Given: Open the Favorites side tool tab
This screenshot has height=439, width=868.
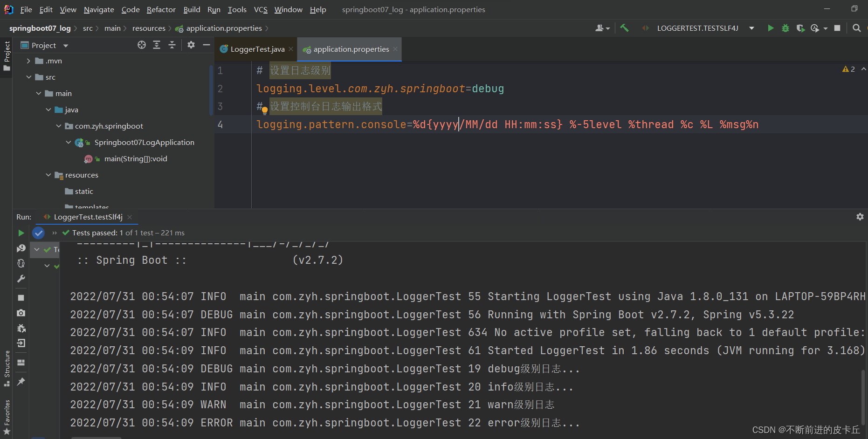Looking at the screenshot, I should [x=7, y=417].
